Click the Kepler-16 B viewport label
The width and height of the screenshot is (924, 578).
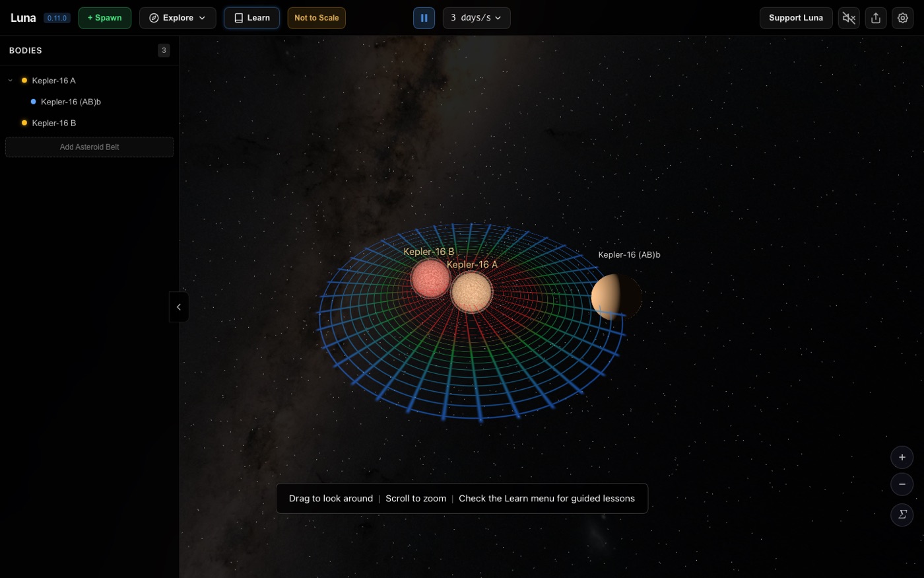(429, 252)
